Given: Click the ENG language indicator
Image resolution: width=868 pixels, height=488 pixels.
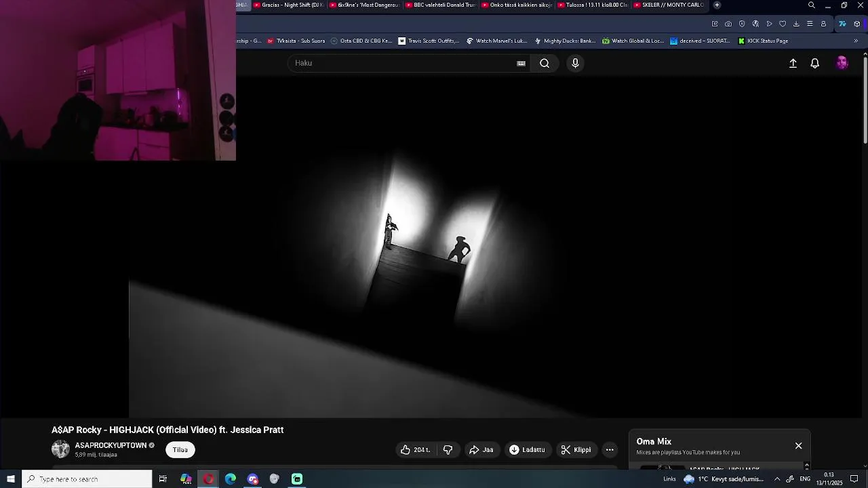Looking at the screenshot, I should click(805, 479).
